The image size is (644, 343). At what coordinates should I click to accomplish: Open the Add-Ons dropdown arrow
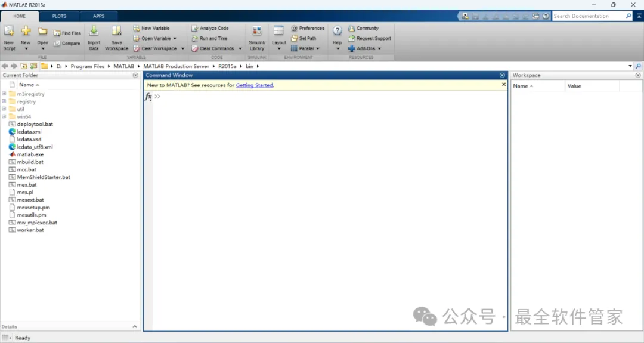tap(379, 48)
